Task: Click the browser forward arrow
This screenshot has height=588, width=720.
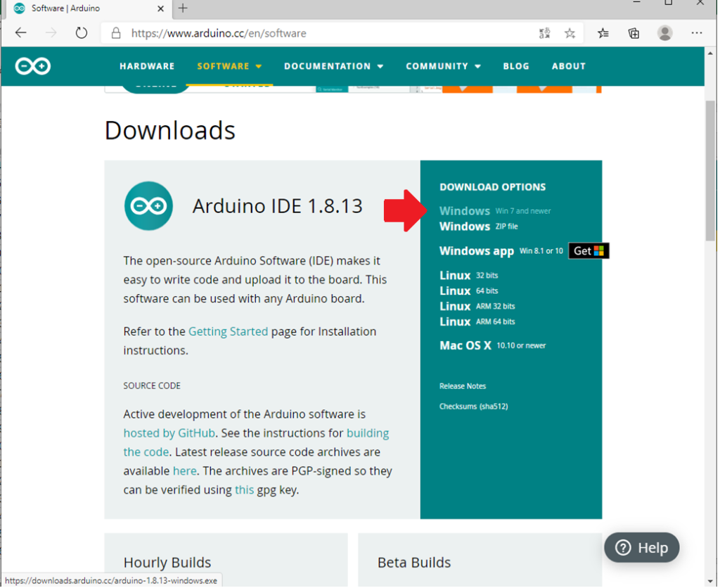Action: [51, 33]
